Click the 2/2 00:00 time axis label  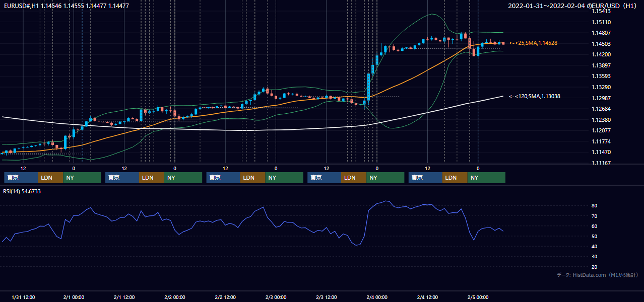tap(175, 297)
